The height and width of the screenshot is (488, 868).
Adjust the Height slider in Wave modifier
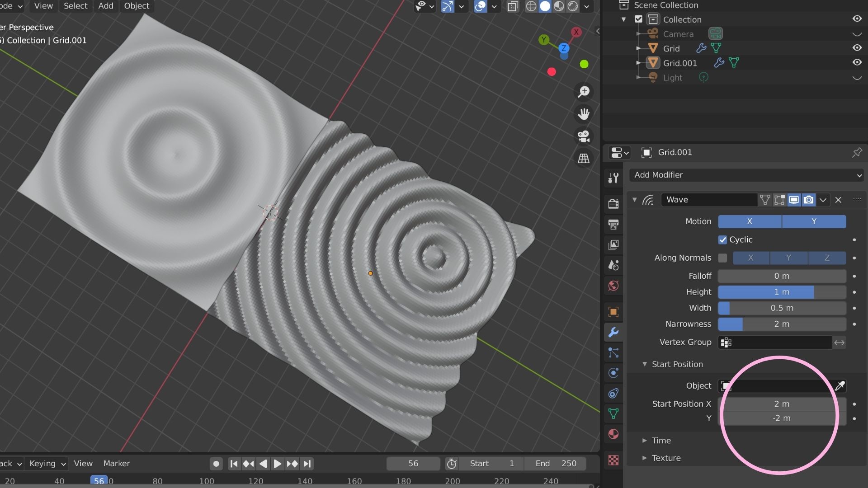782,292
